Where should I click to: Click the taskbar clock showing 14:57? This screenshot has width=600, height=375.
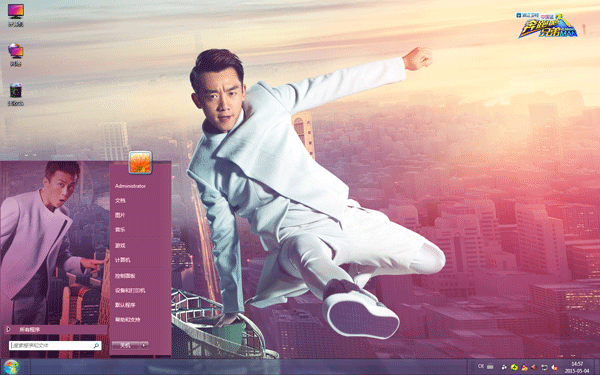(577, 367)
